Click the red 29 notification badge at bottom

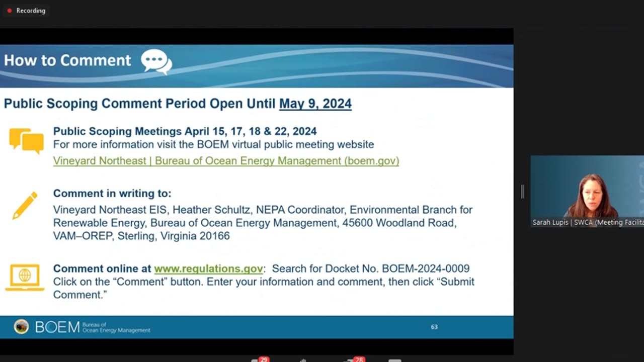click(264, 359)
